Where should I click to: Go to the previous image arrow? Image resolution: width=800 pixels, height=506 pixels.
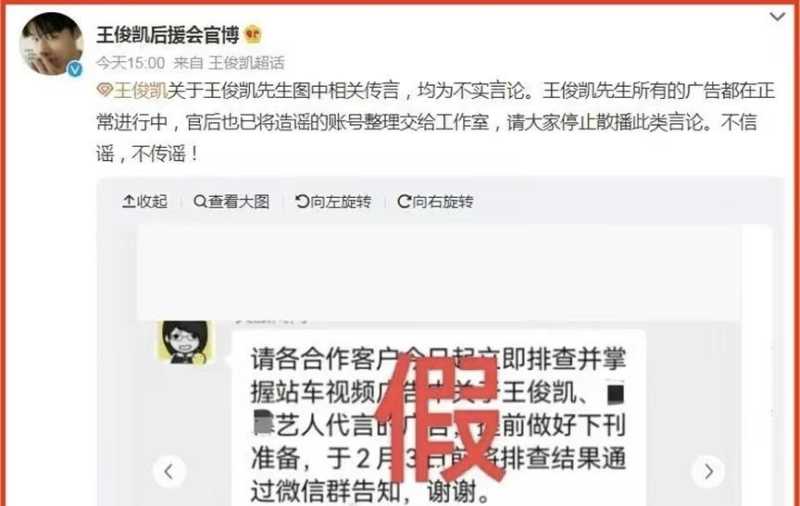169,471
